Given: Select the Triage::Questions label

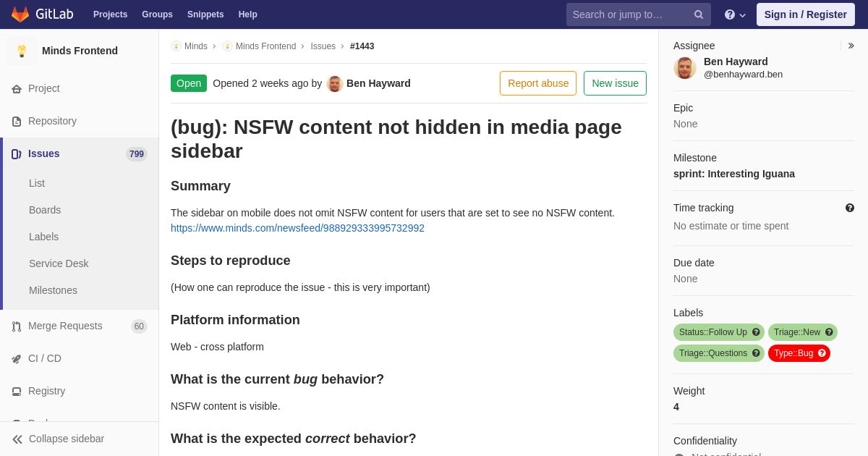Looking at the screenshot, I should 712,353.
